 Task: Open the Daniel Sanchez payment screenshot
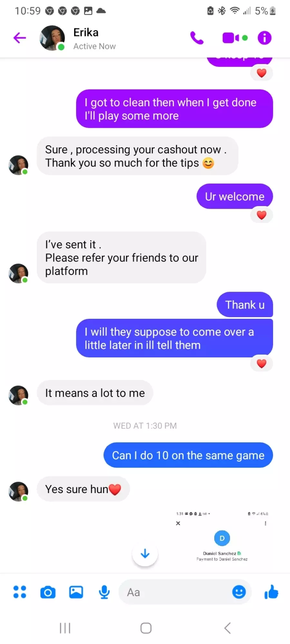point(222,537)
